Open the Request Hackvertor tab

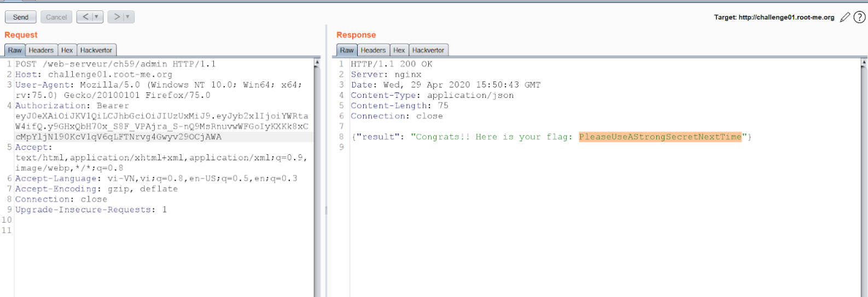(x=96, y=50)
